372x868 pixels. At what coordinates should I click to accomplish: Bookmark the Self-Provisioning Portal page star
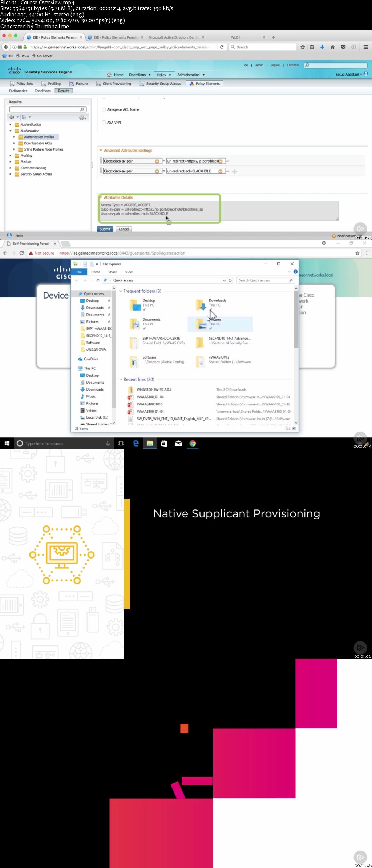(x=357, y=253)
